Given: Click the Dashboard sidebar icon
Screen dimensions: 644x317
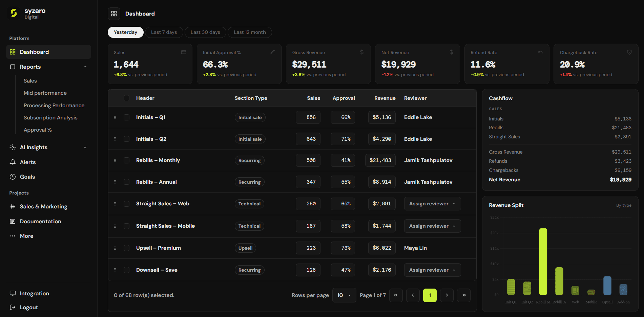Looking at the screenshot, I should point(13,52).
